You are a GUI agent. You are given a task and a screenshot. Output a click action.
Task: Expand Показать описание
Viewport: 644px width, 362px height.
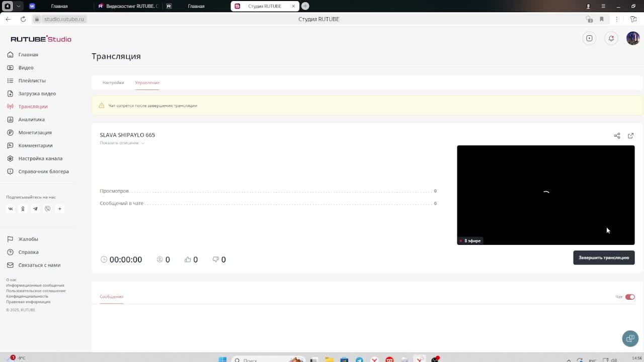[122, 143]
